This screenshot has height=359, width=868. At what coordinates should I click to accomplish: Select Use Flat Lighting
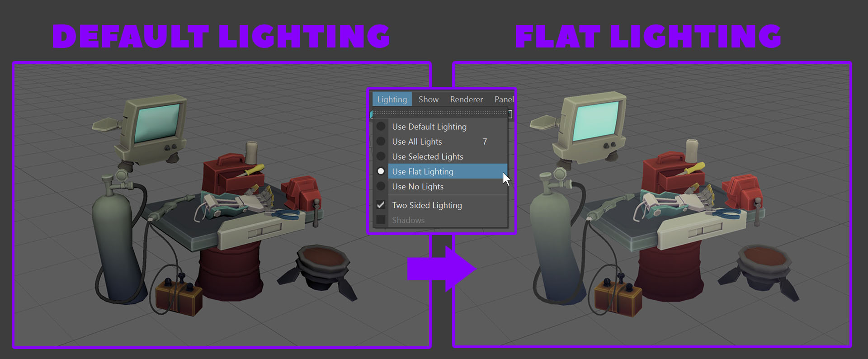tap(422, 171)
